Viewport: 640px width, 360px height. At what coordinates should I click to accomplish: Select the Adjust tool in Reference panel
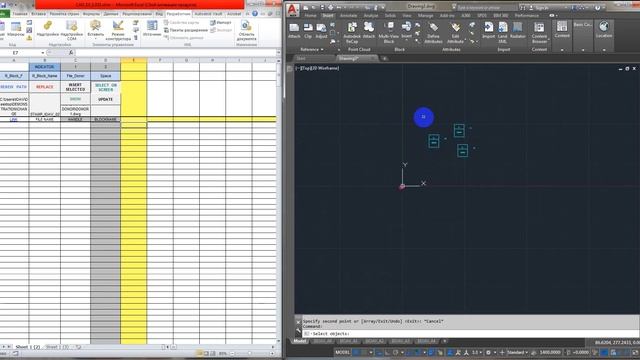click(321, 31)
